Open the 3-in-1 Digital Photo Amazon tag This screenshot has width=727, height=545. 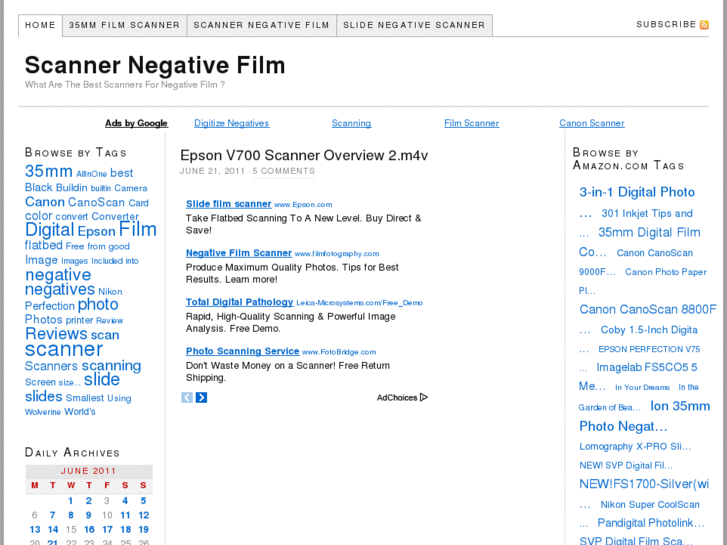(x=637, y=192)
